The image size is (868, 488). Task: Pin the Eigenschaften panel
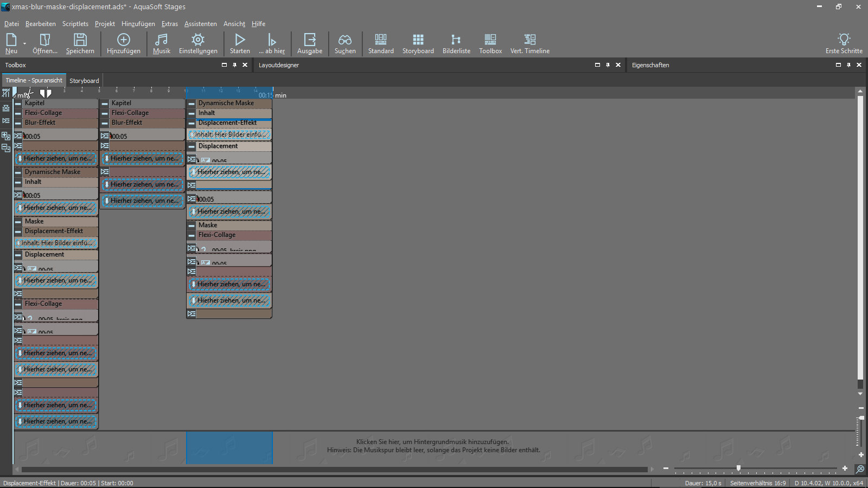pos(848,65)
